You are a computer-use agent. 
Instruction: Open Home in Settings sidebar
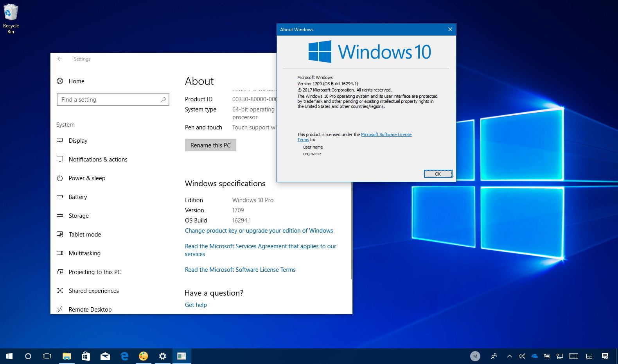(x=76, y=81)
